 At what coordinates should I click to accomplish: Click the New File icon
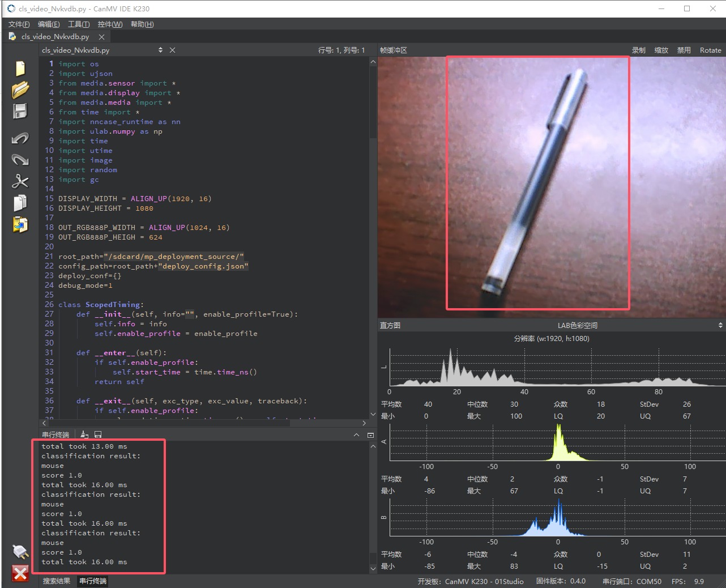coord(20,69)
